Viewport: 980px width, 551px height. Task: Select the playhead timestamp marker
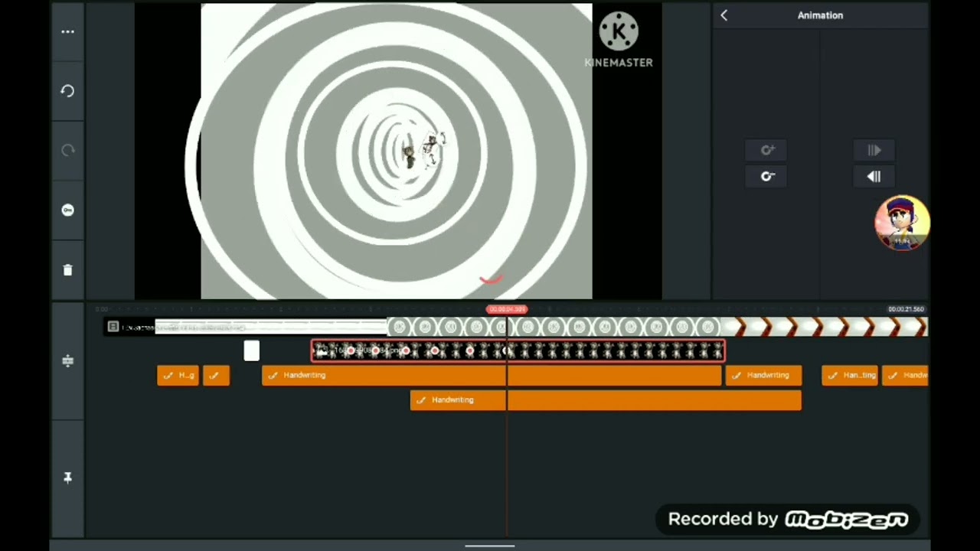pos(507,309)
